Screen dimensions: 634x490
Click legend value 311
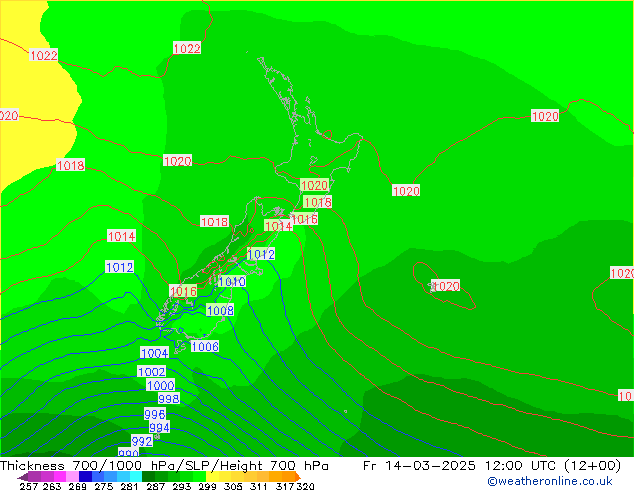click(259, 486)
